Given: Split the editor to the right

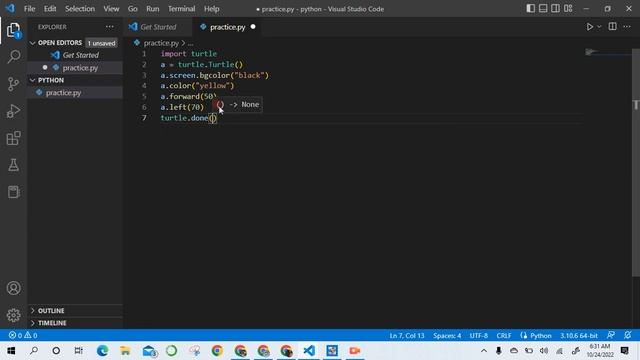Looking at the screenshot, I should (x=613, y=27).
